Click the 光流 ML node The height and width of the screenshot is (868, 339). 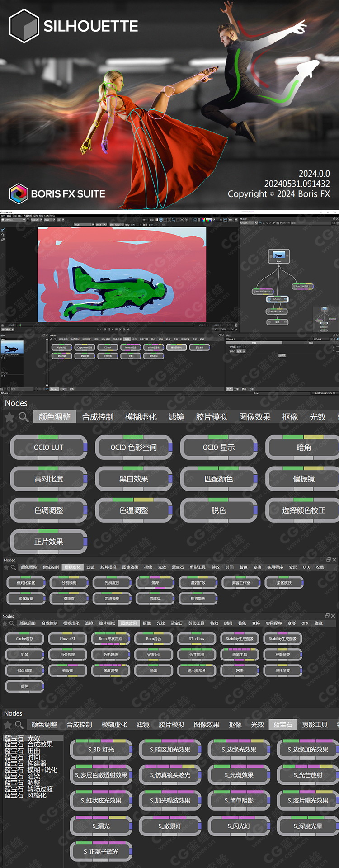[x=154, y=655]
